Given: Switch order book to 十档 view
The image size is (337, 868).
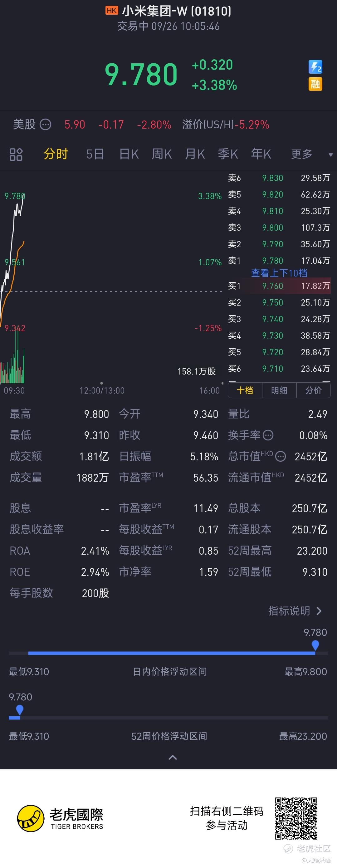Looking at the screenshot, I should click(x=245, y=390).
